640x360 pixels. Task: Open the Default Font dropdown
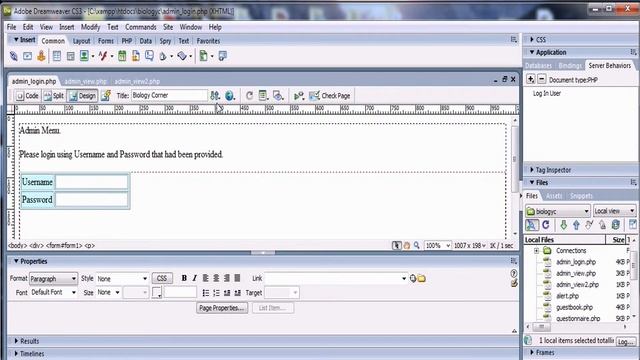53,293
